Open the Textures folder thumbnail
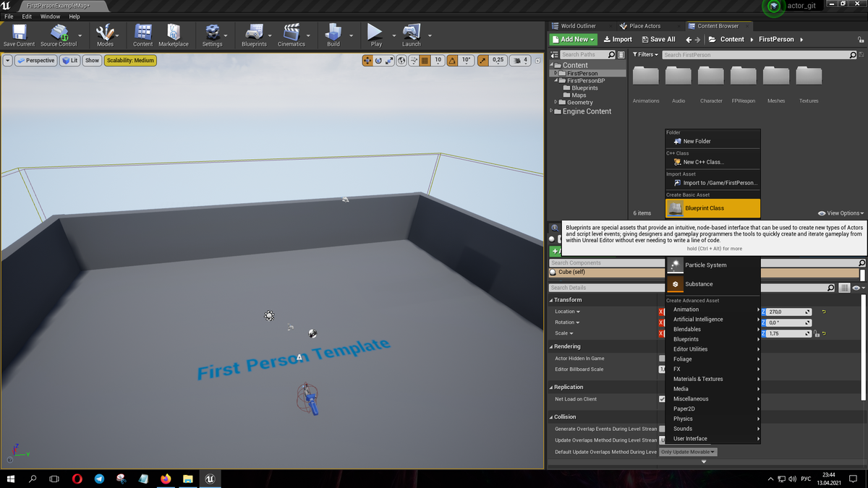Screen dimensions: 868x488 tap(809, 85)
